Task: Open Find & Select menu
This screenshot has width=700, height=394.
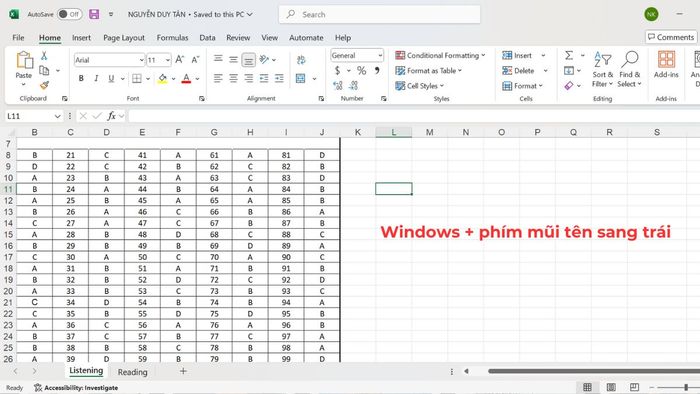Action: [629, 69]
